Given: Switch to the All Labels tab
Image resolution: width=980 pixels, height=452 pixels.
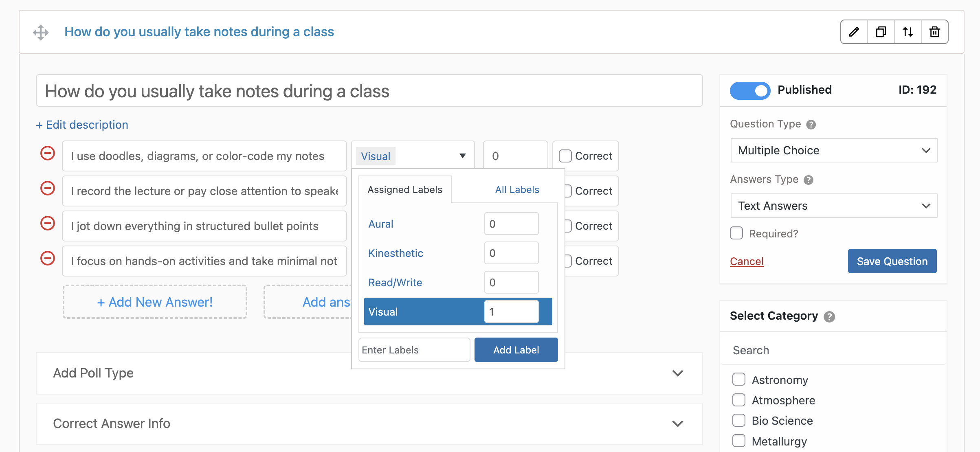Looking at the screenshot, I should pyautogui.click(x=517, y=189).
